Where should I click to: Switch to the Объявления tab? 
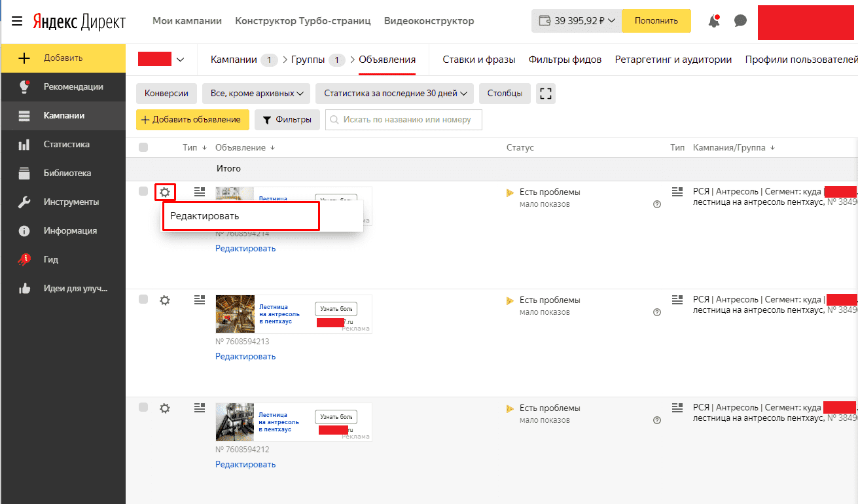pyautogui.click(x=387, y=60)
